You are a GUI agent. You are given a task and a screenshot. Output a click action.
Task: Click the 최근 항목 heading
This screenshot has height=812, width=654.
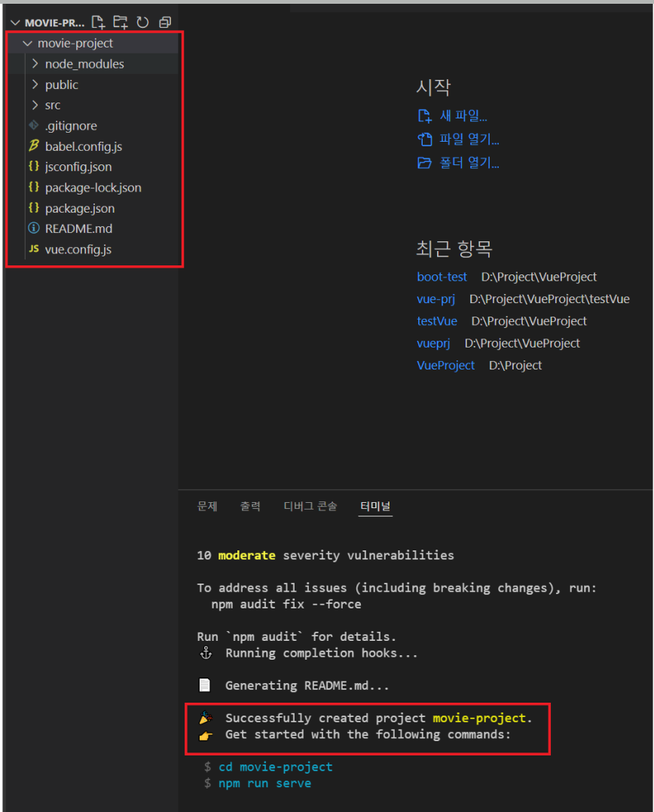454,249
